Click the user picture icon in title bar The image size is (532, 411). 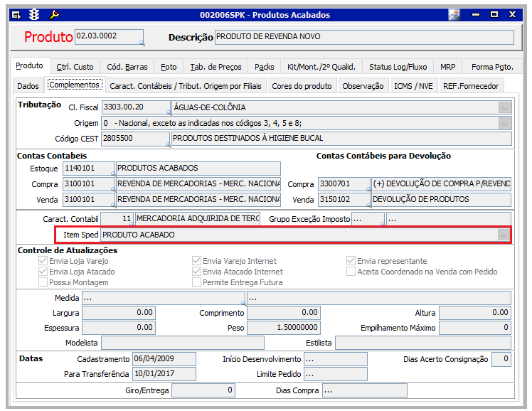point(454,14)
